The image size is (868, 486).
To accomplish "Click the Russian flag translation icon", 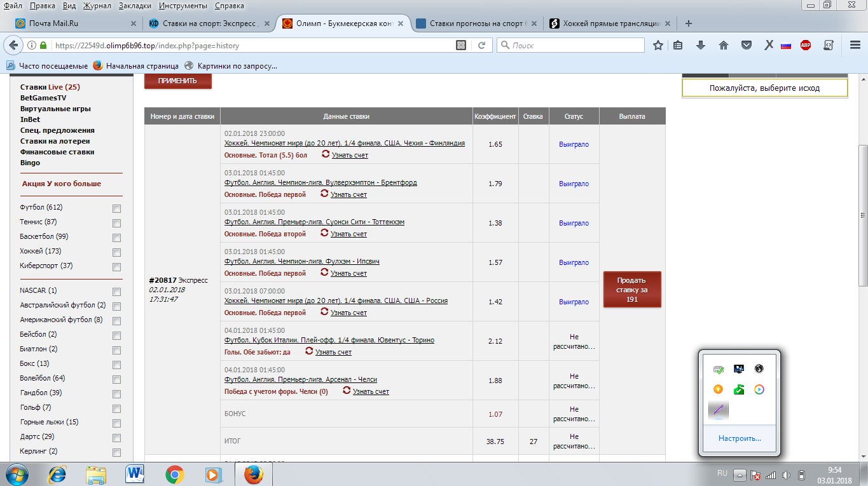I will 785,45.
